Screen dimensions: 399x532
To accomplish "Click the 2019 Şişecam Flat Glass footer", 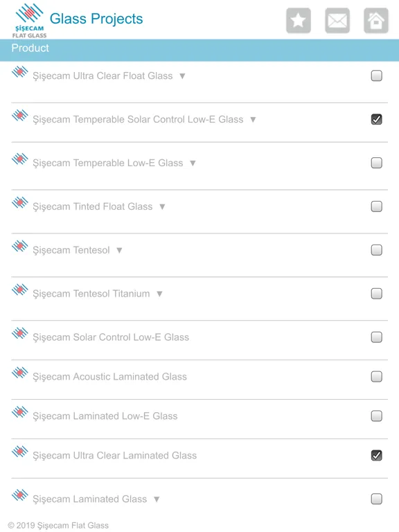I will tap(58, 525).
